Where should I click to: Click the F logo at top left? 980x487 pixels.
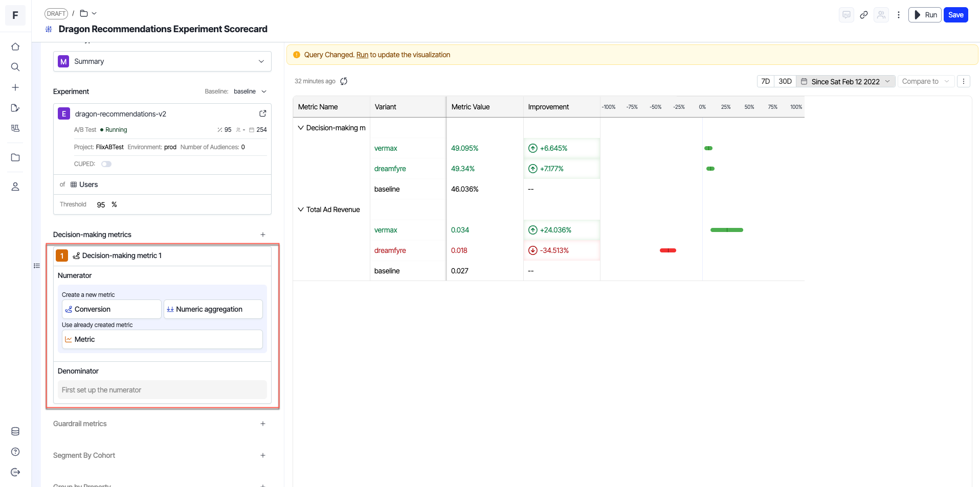[15, 15]
